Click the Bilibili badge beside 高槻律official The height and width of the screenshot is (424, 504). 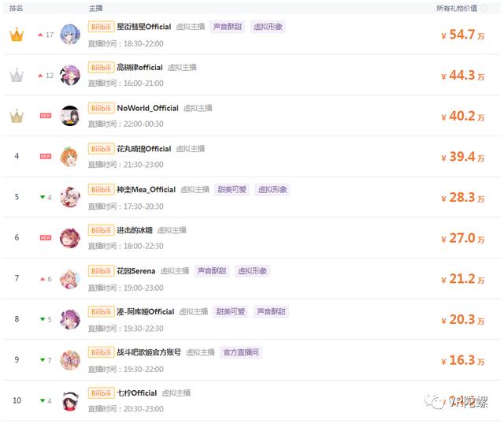tap(101, 67)
